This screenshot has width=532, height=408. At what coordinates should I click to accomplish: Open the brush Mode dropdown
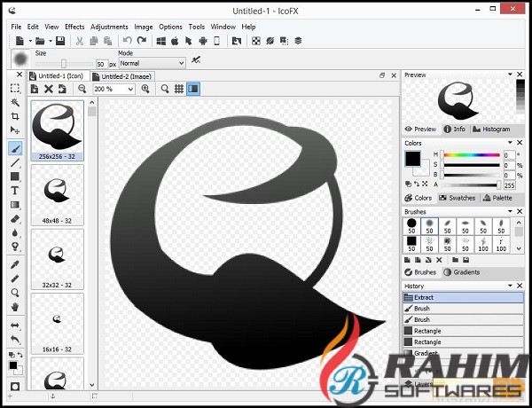pos(152,63)
